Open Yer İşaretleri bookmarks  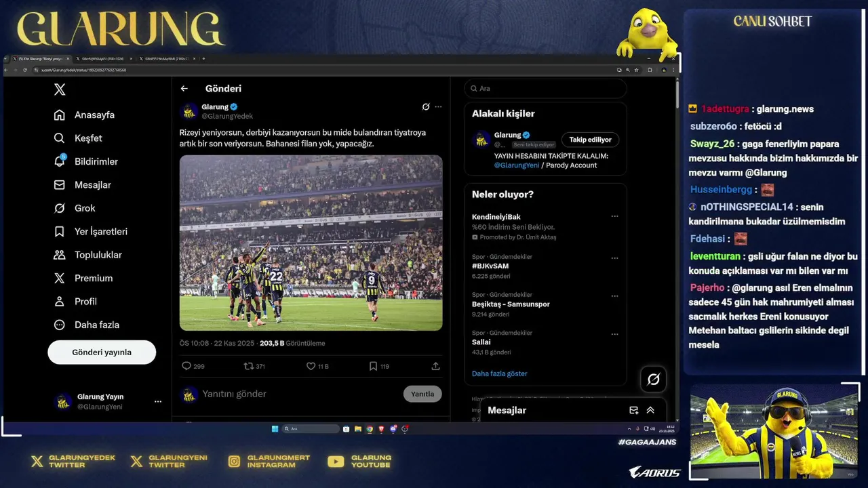point(90,232)
